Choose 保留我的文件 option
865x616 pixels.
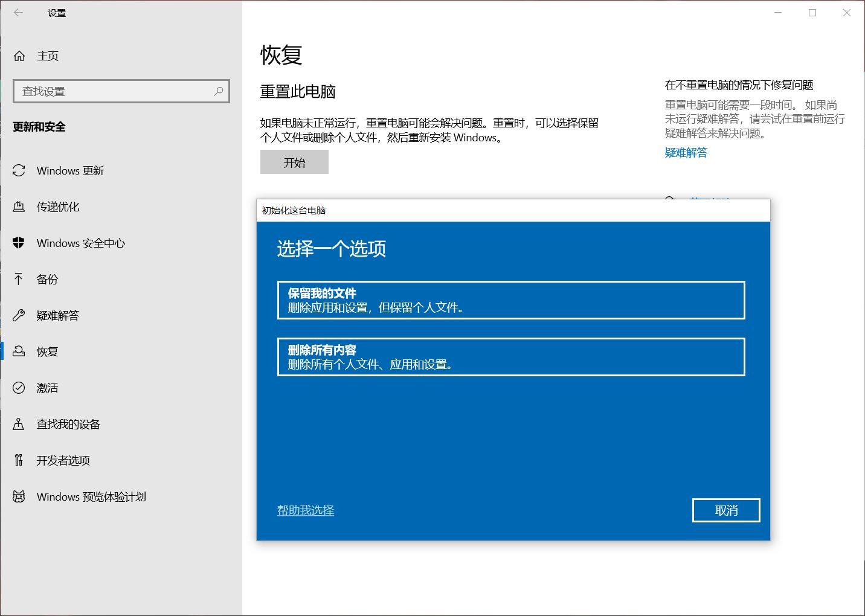coord(511,300)
